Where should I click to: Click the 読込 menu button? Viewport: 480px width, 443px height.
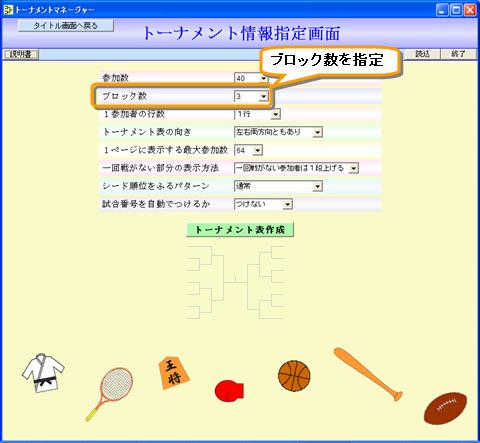point(422,54)
